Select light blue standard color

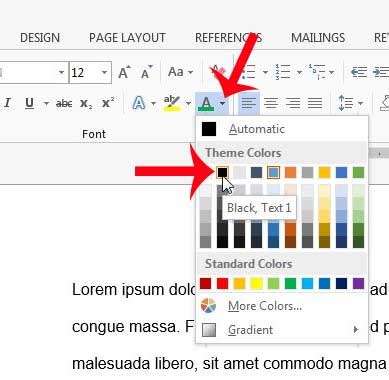coord(307,284)
